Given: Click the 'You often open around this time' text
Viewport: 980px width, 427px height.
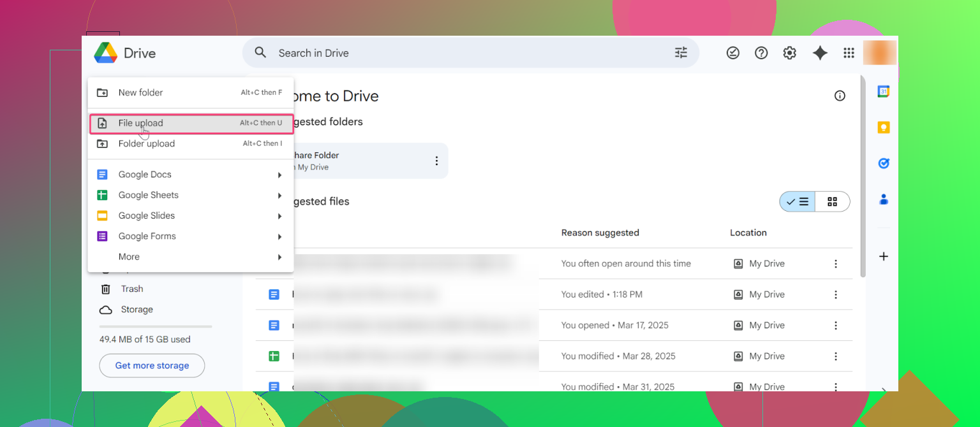Looking at the screenshot, I should (x=626, y=264).
